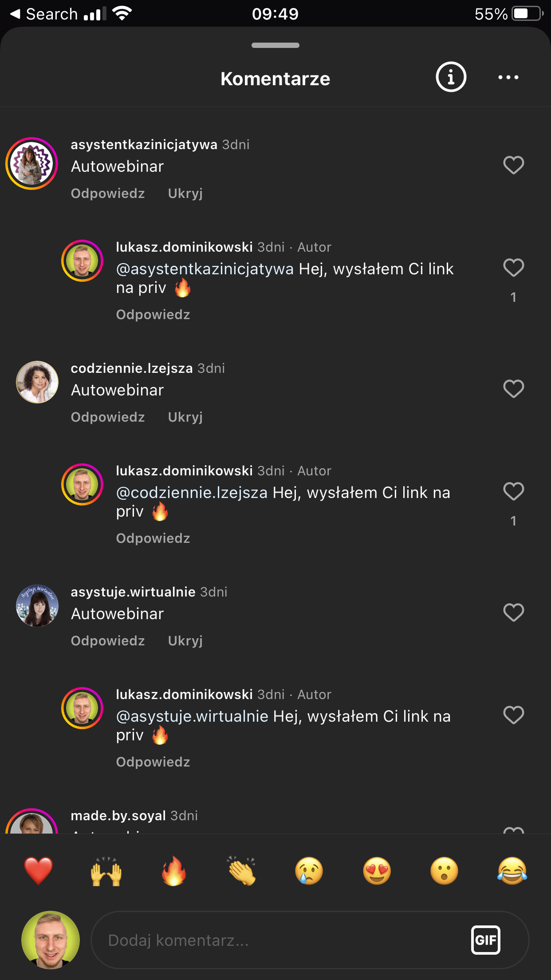Screen dimensions: 551x980
Task: Reply to asystuje.wirtualnie's comment
Action: click(x=107, y=641)
